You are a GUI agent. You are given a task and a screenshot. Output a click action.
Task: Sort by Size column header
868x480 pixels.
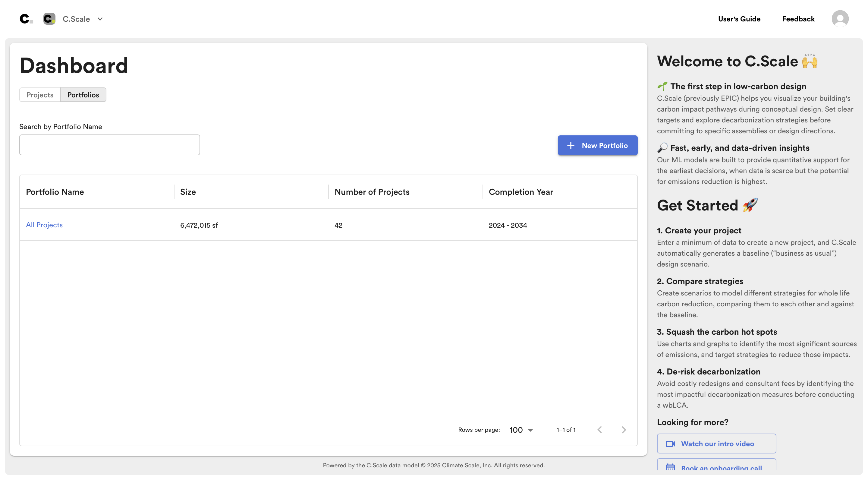click(188, 192)
